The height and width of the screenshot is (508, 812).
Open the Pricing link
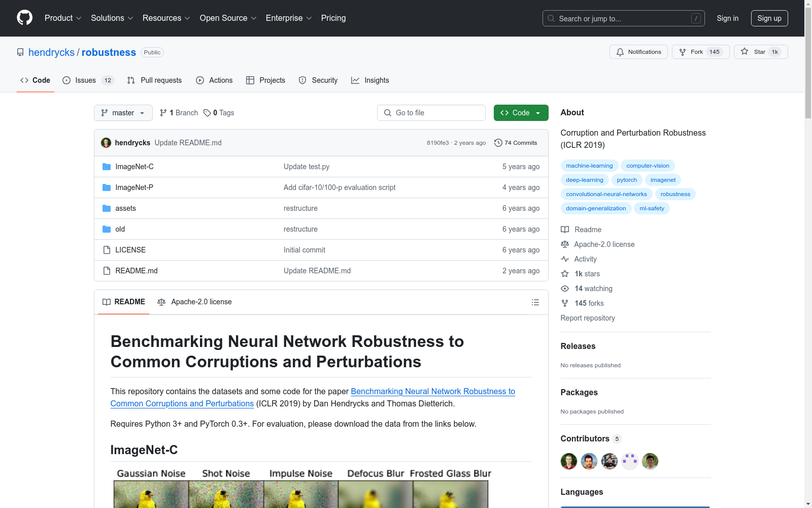(333, 18)
